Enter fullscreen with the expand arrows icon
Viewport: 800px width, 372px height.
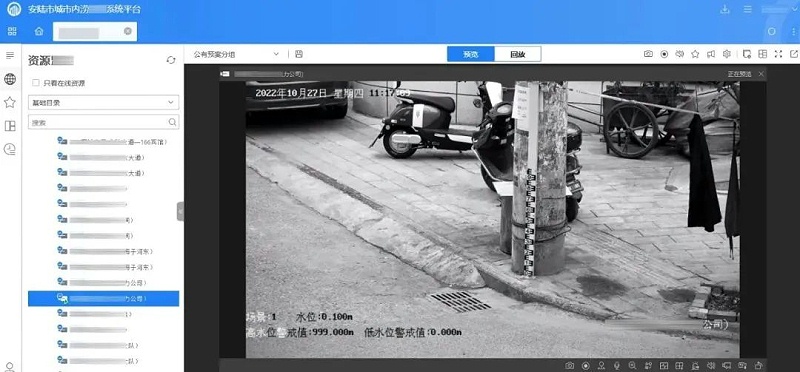[x=778, y=54]
